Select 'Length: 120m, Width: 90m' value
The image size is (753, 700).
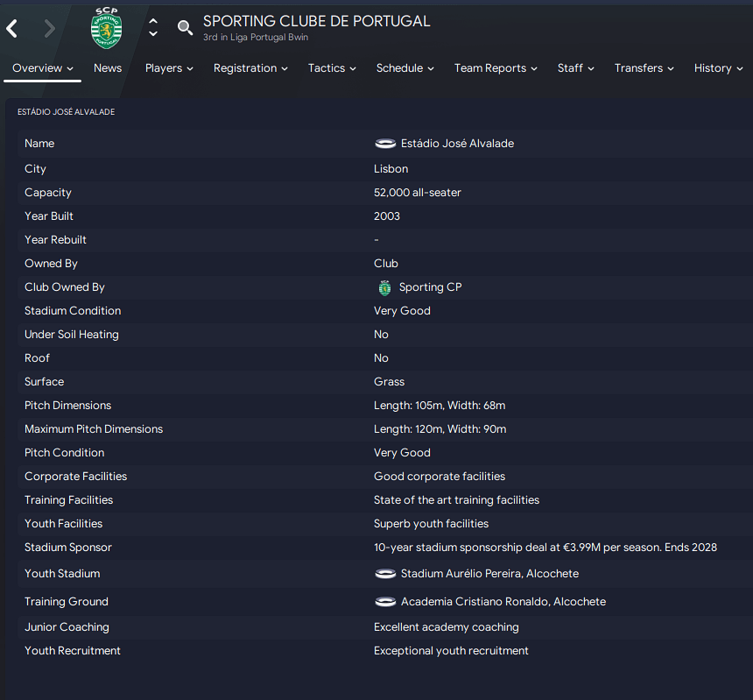pyautogui.click(x=440, y=429)
